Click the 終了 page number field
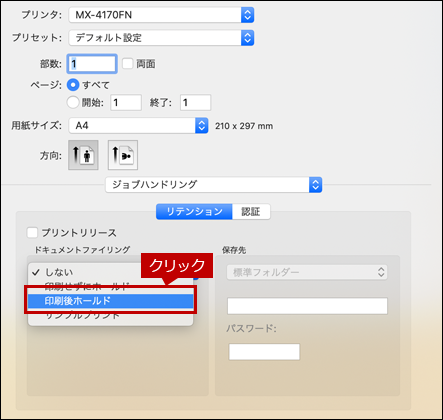The height and width of the screenshot is (420, 443). (x=195, y=102)
